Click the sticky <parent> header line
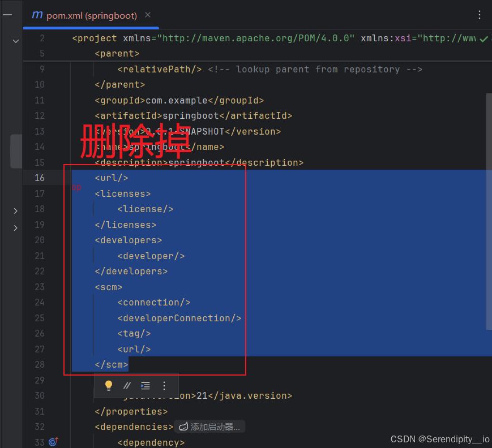492x448 pixels. point(117,54)
